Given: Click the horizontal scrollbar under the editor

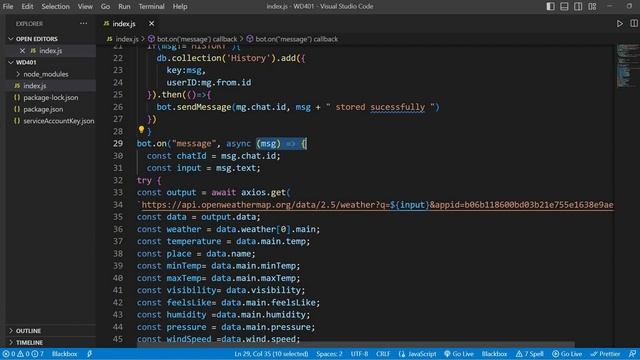Looking at the screenshot, I should tap(355, 345).
